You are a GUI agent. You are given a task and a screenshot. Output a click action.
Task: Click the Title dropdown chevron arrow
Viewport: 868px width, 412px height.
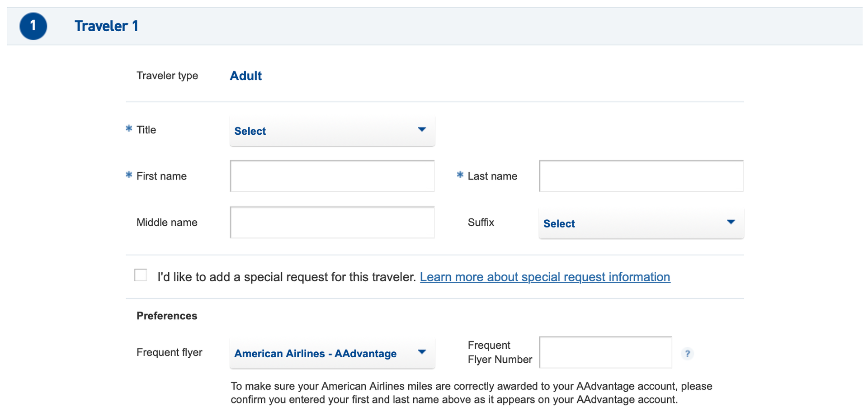422,130
